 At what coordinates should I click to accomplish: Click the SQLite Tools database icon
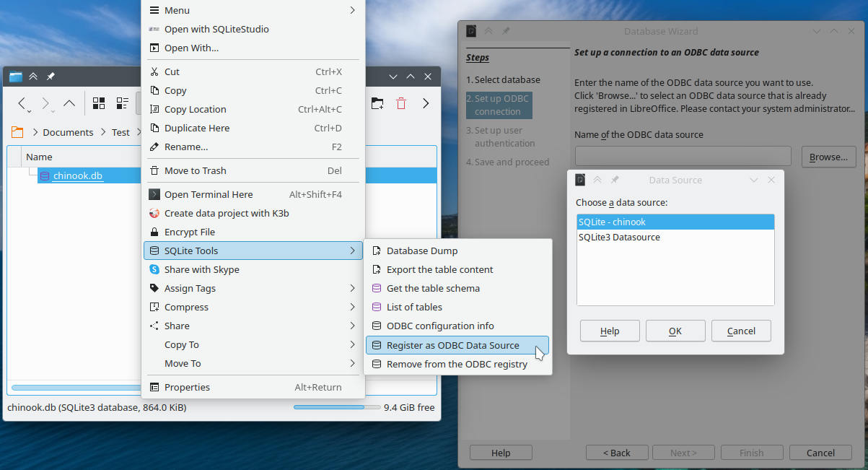[154, 251]
